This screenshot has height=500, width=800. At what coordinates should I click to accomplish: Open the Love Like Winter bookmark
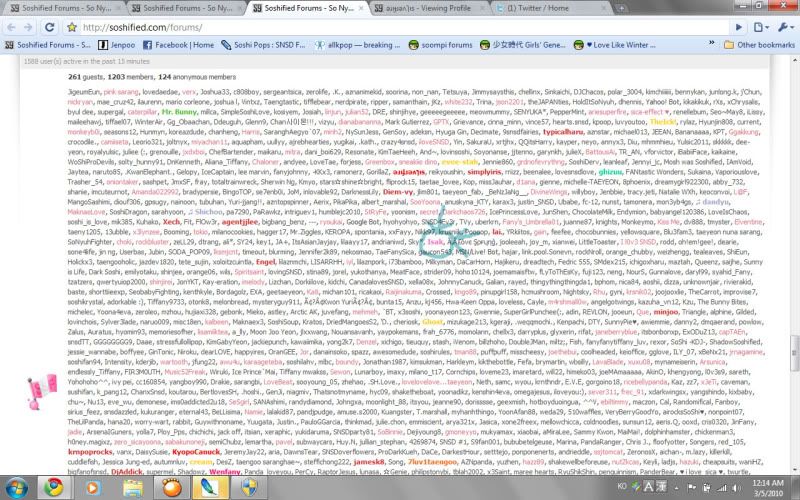[x=615, y=45]
